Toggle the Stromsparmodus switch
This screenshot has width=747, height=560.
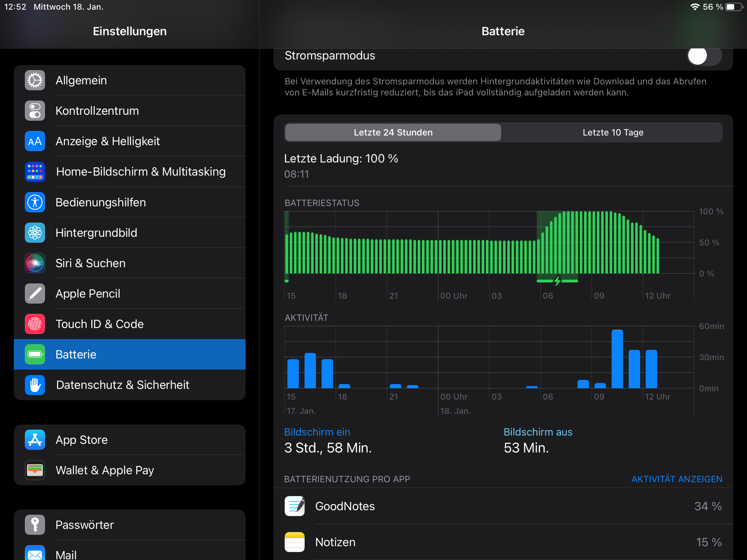(704, 56)
